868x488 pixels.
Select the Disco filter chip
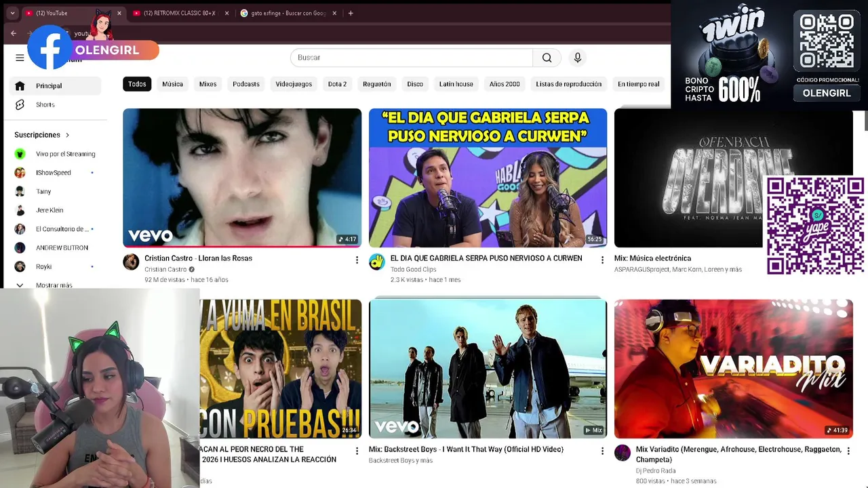[415, 84]
